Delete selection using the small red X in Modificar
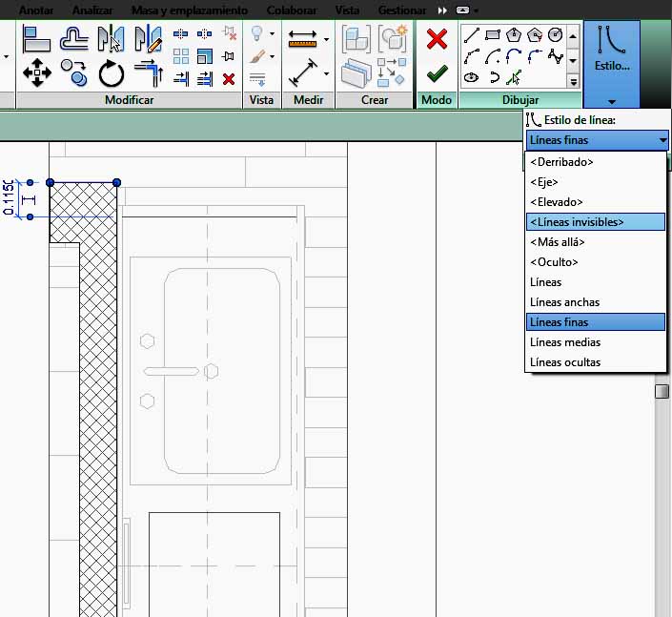 (x=229, y=79)
